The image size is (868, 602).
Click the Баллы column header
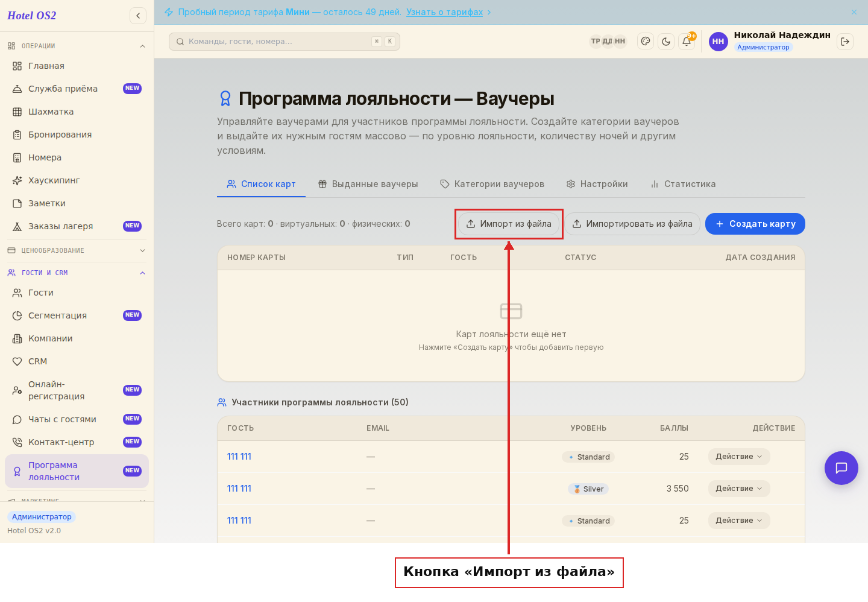(x=674, y=428)
